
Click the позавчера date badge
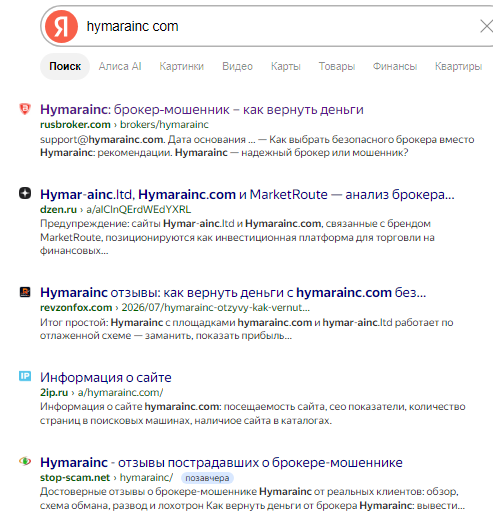207,478
